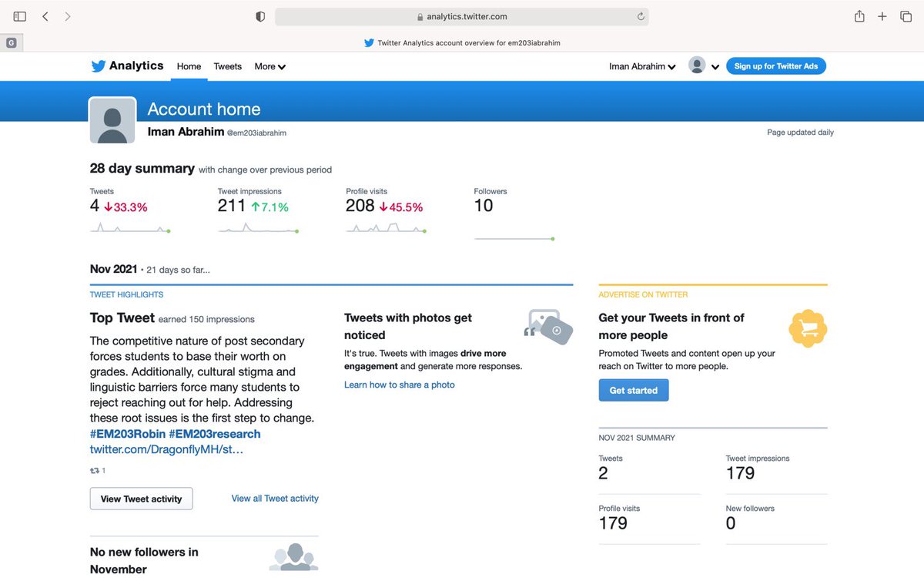Go forward with Safari forward arrow
This screenshot has height=578, width=924.
68,16
